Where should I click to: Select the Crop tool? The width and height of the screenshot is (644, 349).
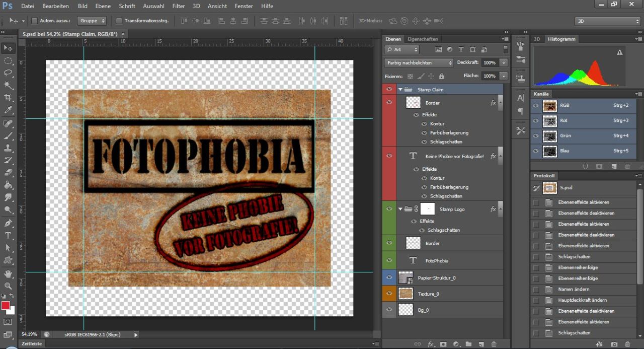pyautogui.click(x=9, y=97)
